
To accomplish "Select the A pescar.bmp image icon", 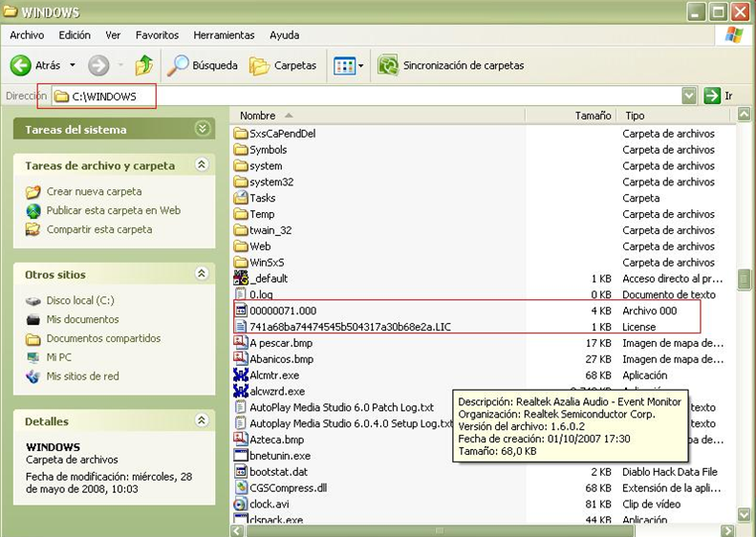I will [241, 343].
